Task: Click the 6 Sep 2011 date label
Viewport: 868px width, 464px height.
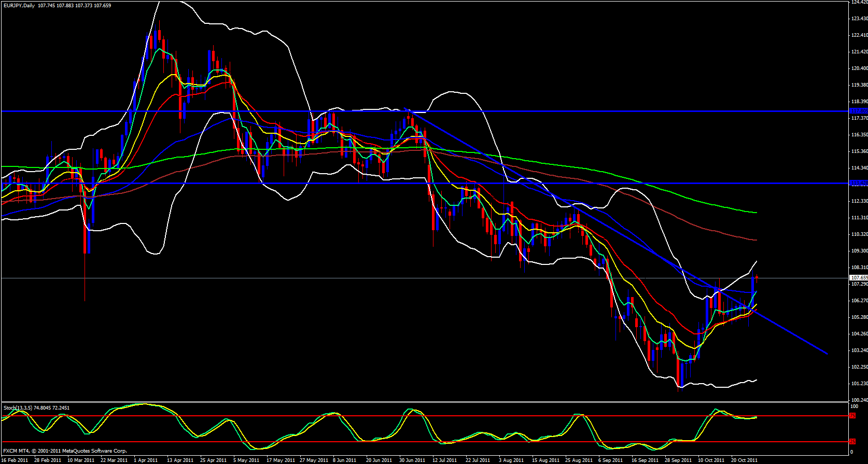Action: click(610, 460)
